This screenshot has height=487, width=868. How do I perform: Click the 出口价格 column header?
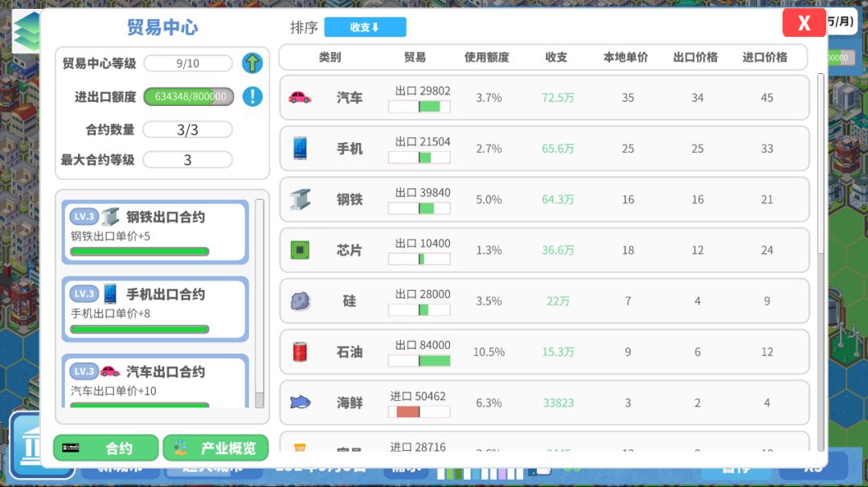(695, 57)
